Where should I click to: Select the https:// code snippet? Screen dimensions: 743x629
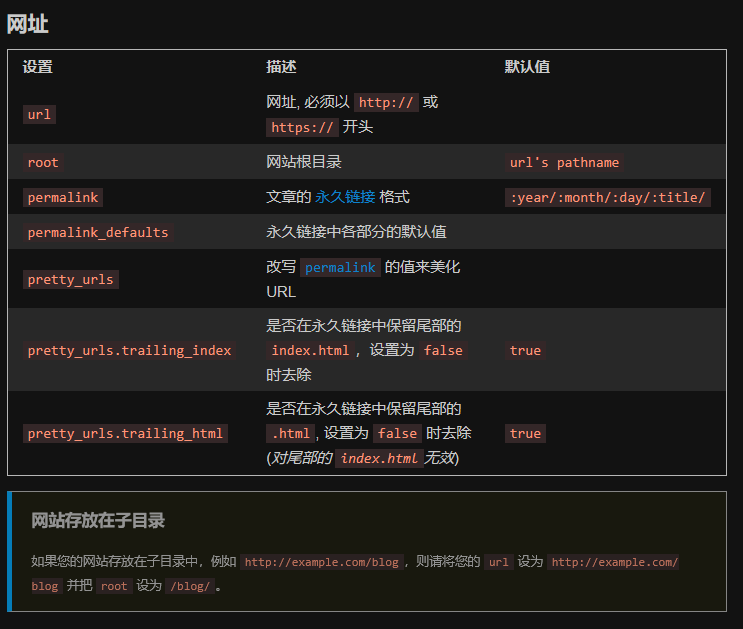coord(302,128)
